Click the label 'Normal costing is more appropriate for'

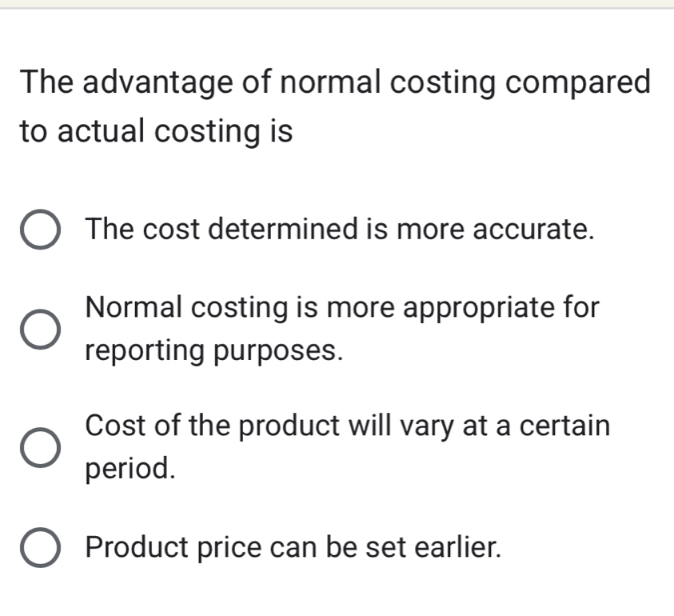click(343, 307)
